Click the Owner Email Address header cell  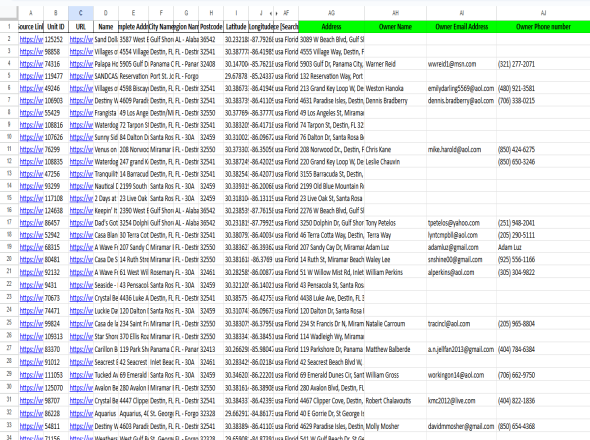[462, 27]
